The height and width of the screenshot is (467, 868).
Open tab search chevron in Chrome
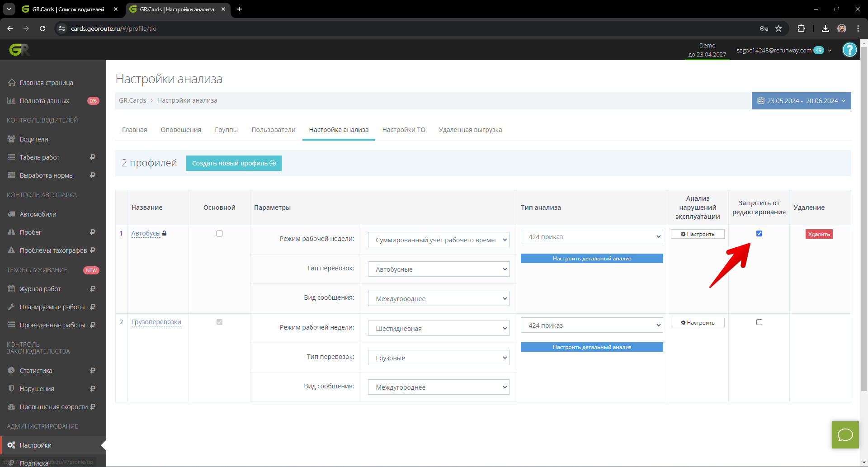(9, 9)
